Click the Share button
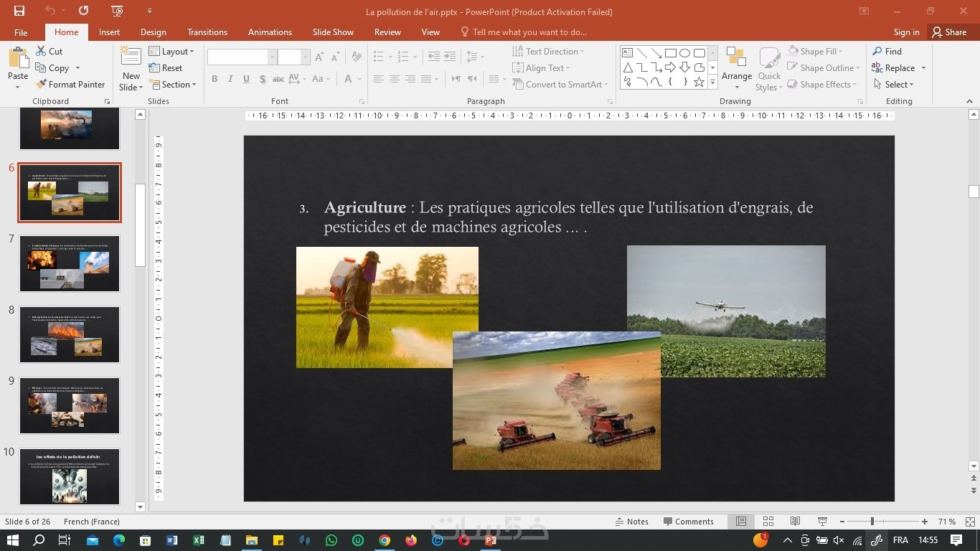This screenshot has width=980, height=551. coord(949,32)
